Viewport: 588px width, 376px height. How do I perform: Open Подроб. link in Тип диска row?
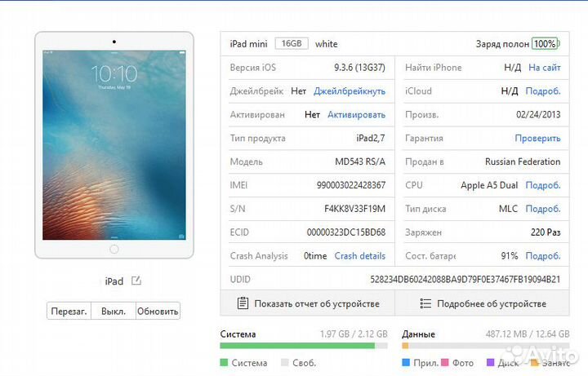tap(543, 209)
